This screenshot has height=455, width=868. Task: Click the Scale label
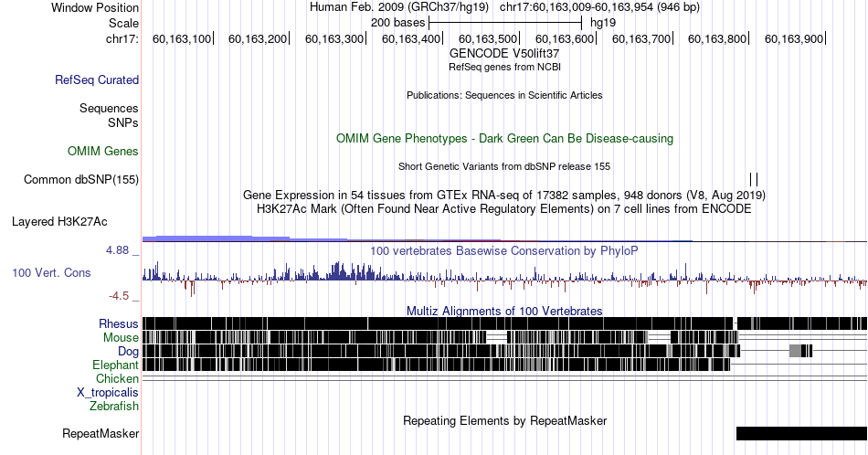123,23
